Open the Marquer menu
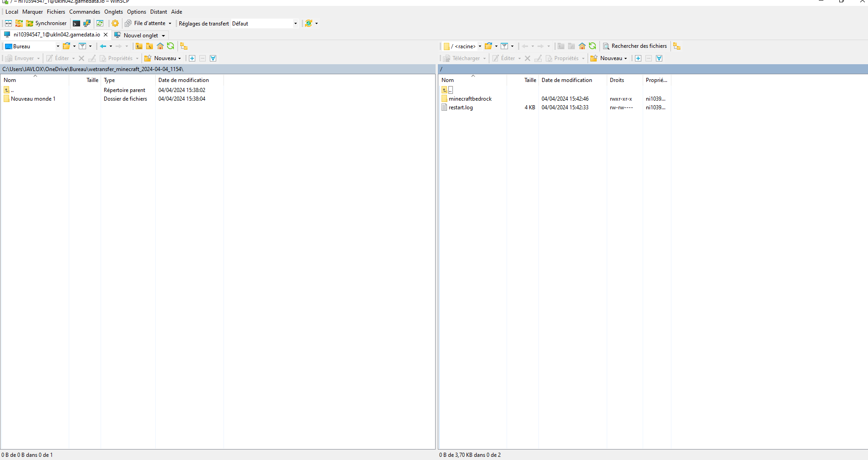The image size is (868, 460). 32,12
